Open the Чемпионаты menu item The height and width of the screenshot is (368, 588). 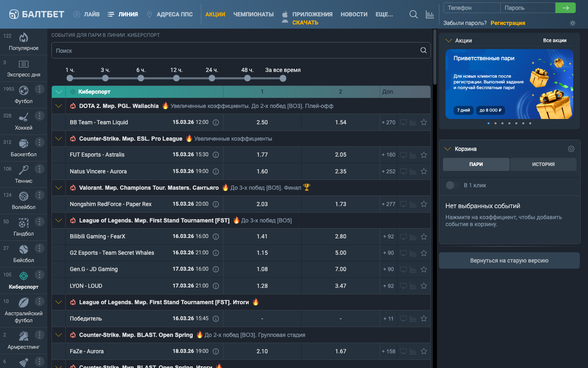pos(253,14)
